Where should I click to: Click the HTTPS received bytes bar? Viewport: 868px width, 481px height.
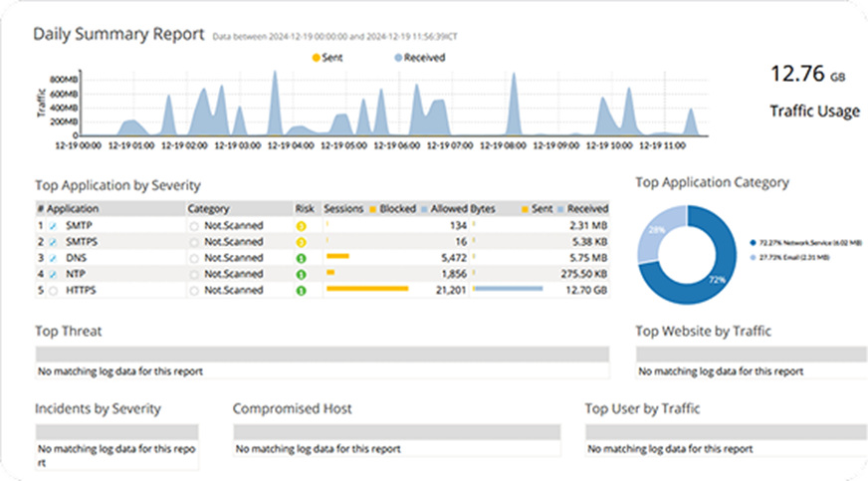click(x=509, y=289)
